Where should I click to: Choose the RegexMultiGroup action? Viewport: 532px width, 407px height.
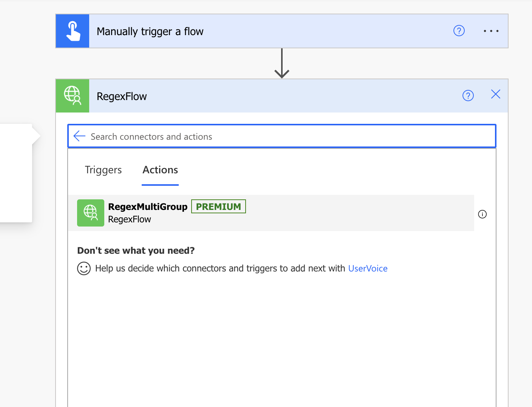(148, 207)
